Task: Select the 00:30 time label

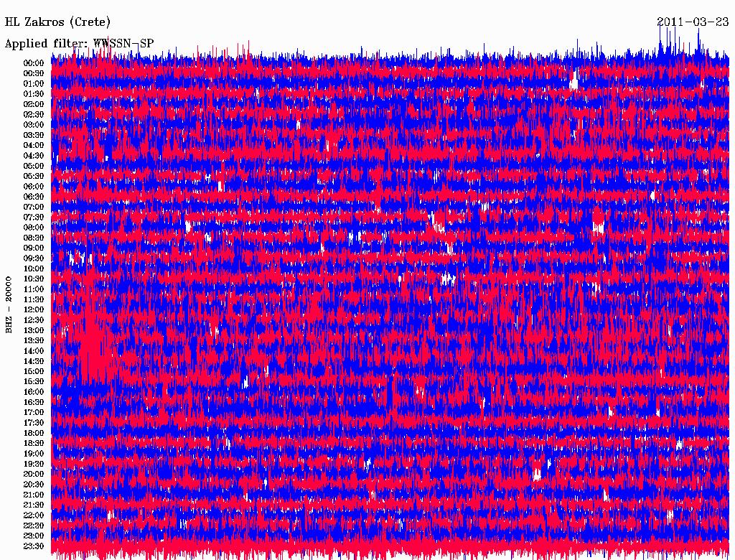Action: tap(34, 73)
